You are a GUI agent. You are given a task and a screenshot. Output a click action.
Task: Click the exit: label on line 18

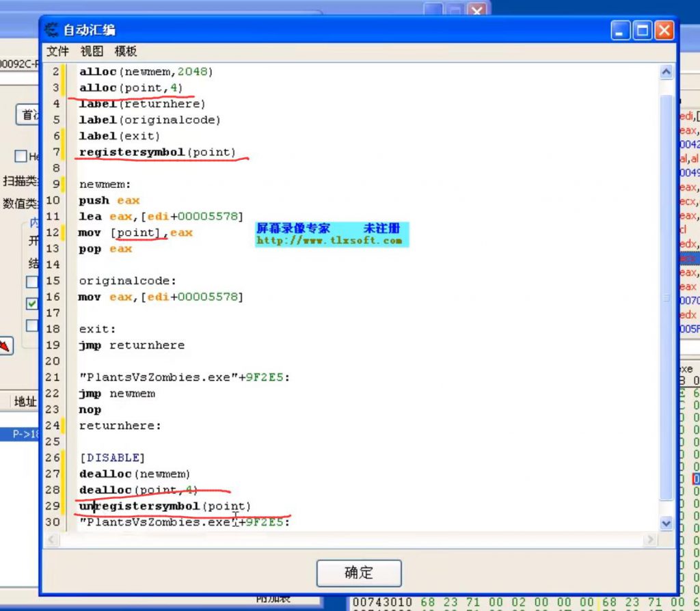coord(97,329)
